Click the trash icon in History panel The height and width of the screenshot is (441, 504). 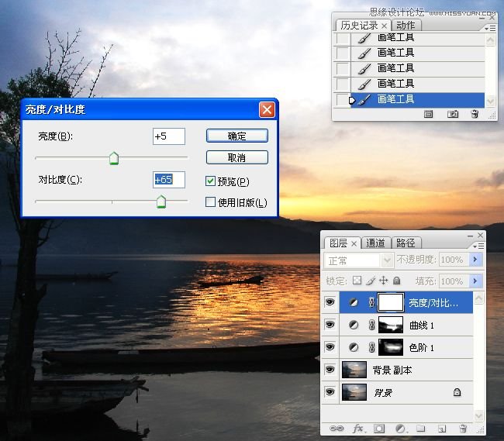tap(475, 114)
